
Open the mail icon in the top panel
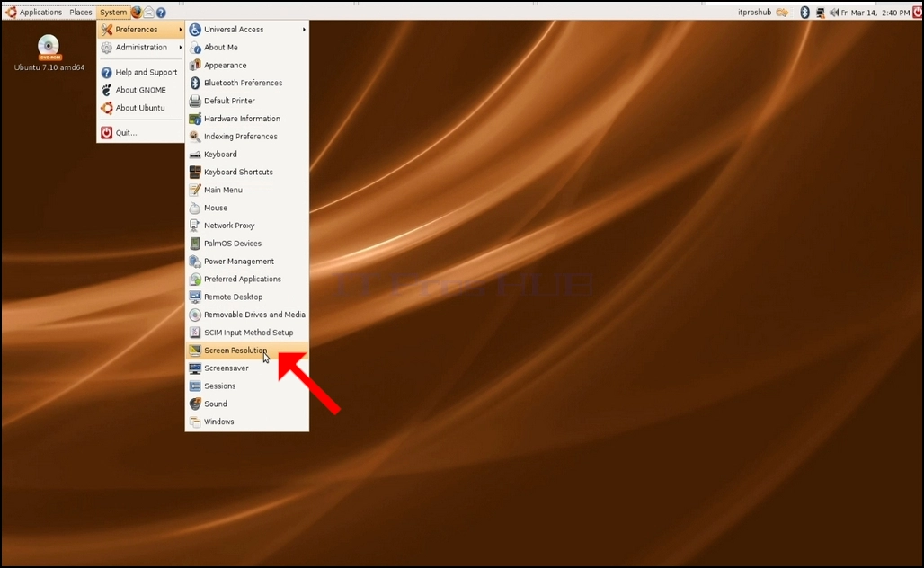click(148, 12)
